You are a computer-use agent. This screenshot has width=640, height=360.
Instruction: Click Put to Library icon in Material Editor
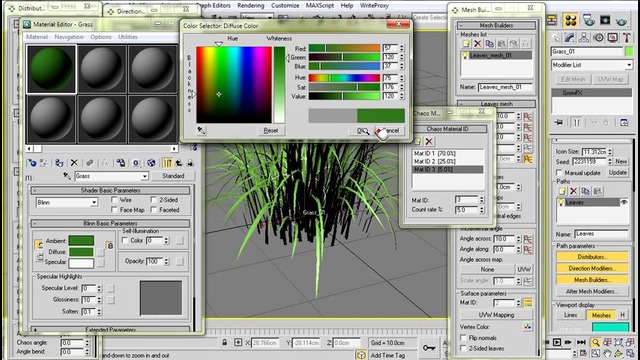coord(120,163)
